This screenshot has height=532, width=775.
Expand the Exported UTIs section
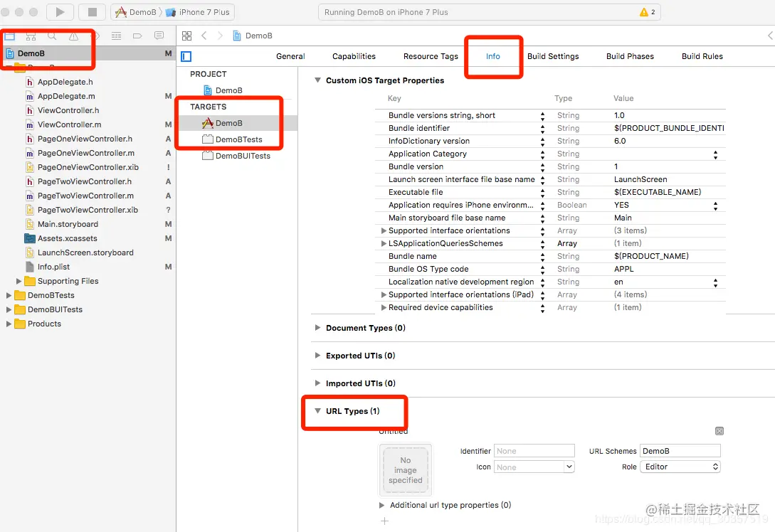point(318,355)
